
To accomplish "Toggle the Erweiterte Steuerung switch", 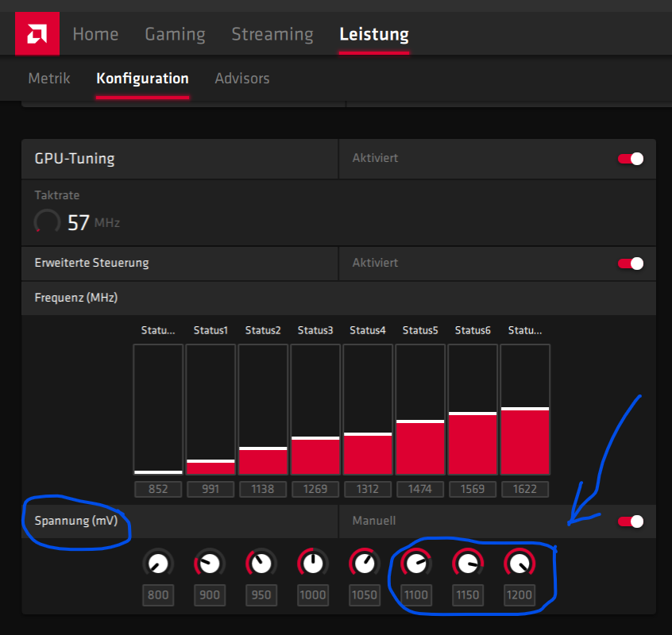I will tap(631, 264).
